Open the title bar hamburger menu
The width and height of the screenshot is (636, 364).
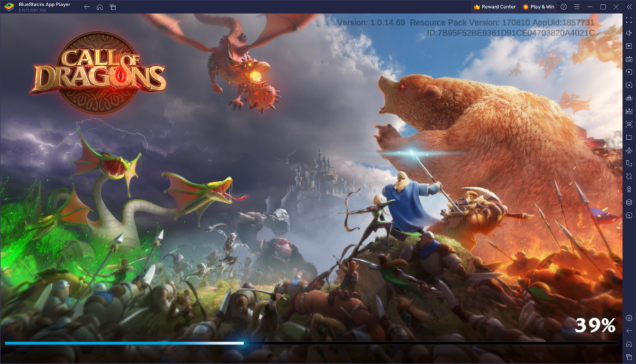[x=577, y=7]
